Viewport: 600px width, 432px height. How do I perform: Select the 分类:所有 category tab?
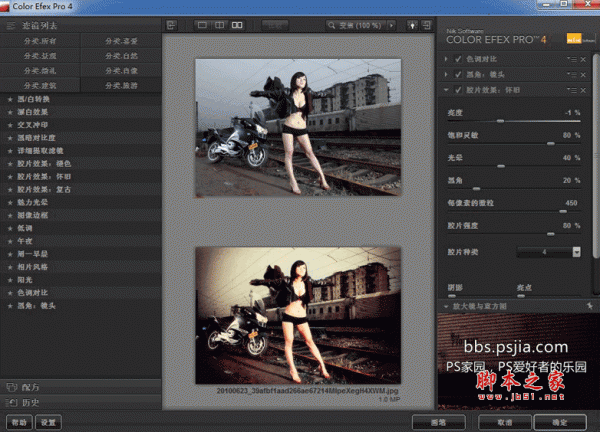(x=41, y=41)
